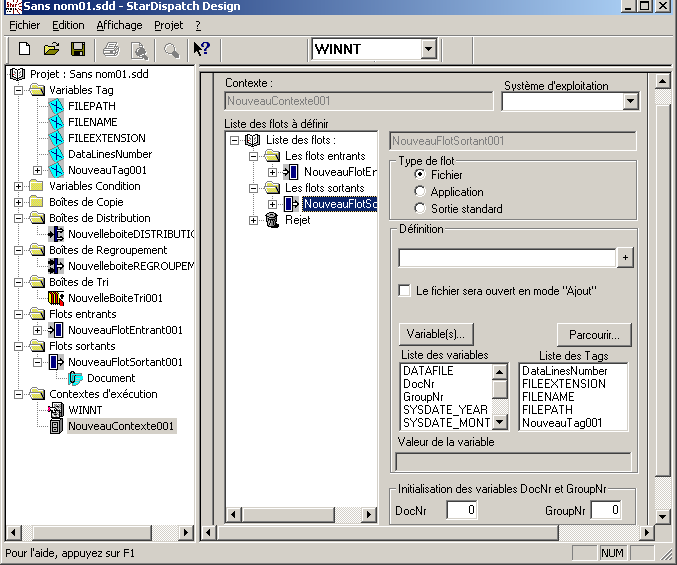Viewport: 677px width, 565px height.
Task: Click the Rejet trash bin icon
Action: (274, 220)
